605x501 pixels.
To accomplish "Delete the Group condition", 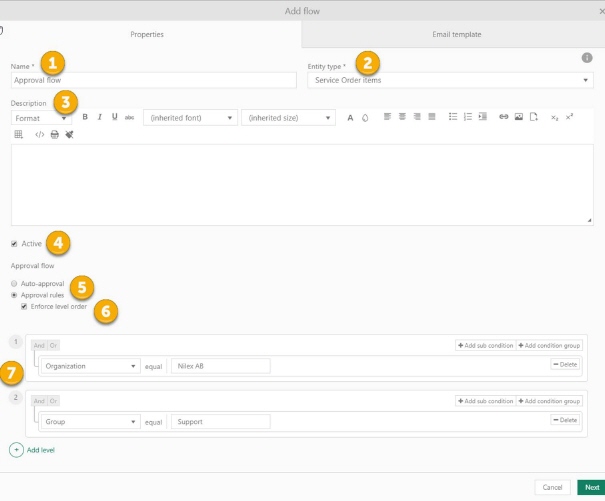I will click(565, 420).
